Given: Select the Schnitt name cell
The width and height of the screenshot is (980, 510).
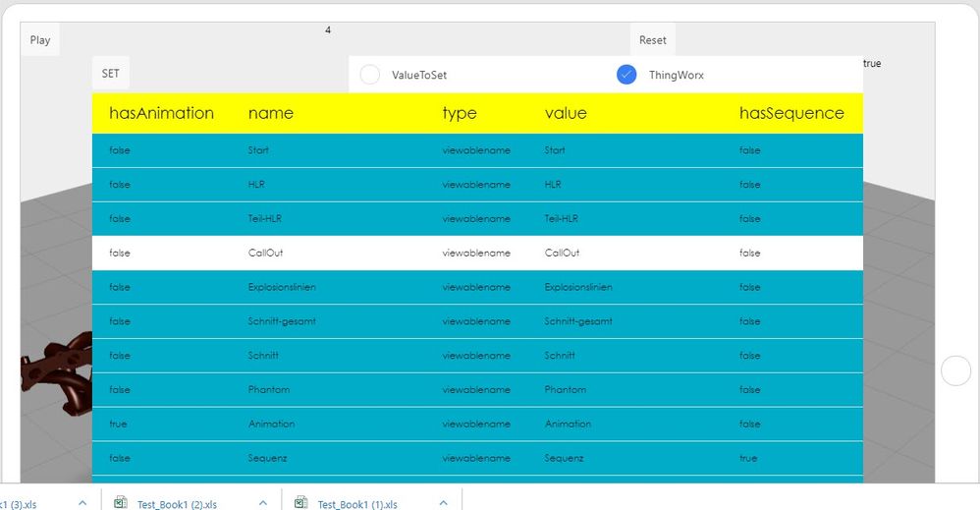Looking at the screenshot, I should tap(263, 356).
